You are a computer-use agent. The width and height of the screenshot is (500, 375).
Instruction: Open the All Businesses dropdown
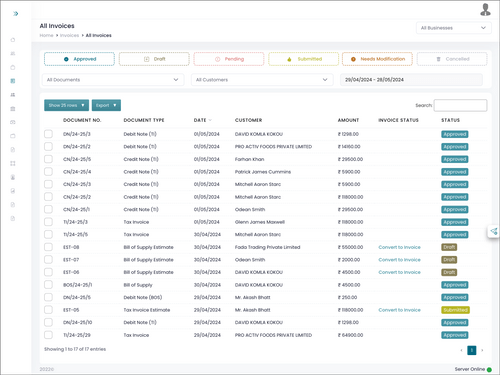click(x=453, y=28)
